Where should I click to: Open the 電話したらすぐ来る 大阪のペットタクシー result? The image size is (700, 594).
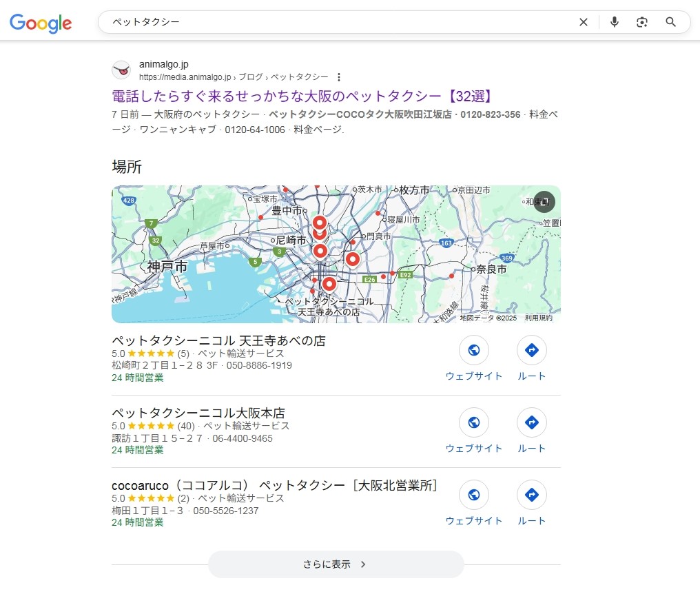pyautogui.click(x=302, y=96)
